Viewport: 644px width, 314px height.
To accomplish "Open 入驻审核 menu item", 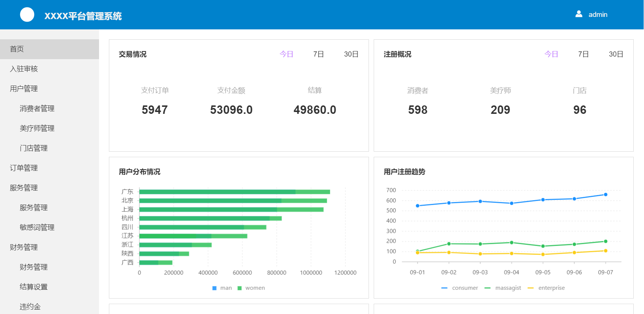I will (50, 69).
